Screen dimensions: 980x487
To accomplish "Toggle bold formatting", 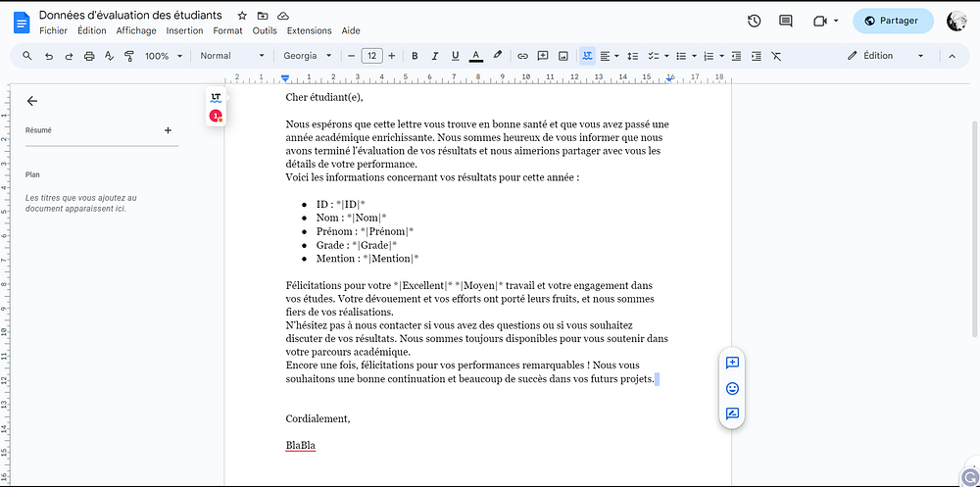I will (x=415, y=56).
